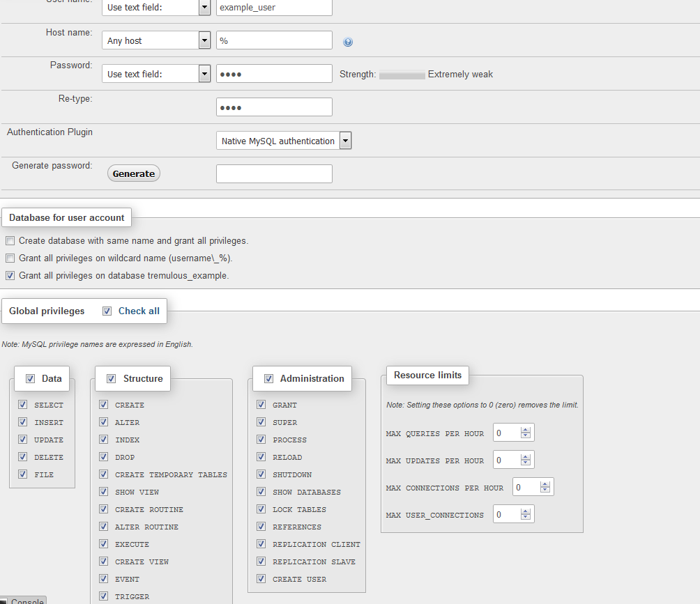The width and height of the screenshot is (700, 604).
Task: Decrease MAX USER_CONNECTIONS with down arrow
Action: (x=526, y=518)
